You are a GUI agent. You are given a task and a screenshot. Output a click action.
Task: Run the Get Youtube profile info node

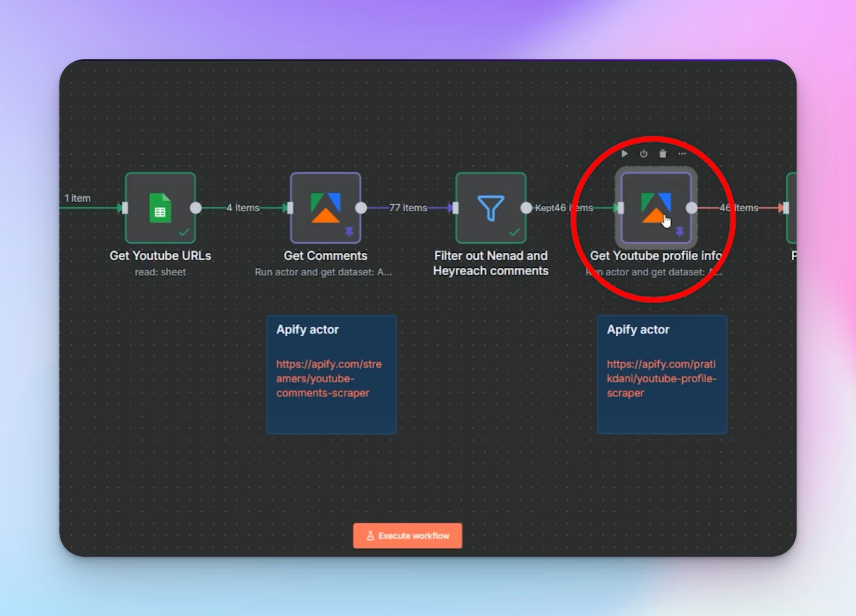(x=625, y=153)
